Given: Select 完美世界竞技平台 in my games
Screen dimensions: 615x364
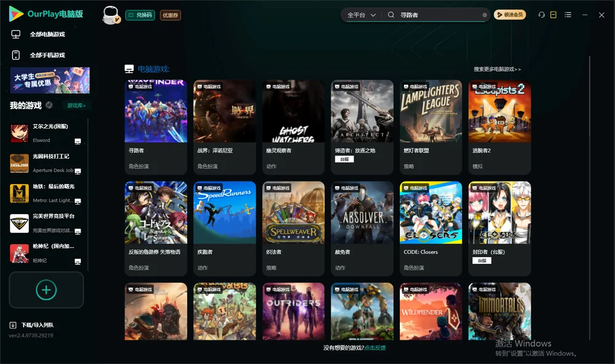Looking at the screenshot, I should 46,223.
